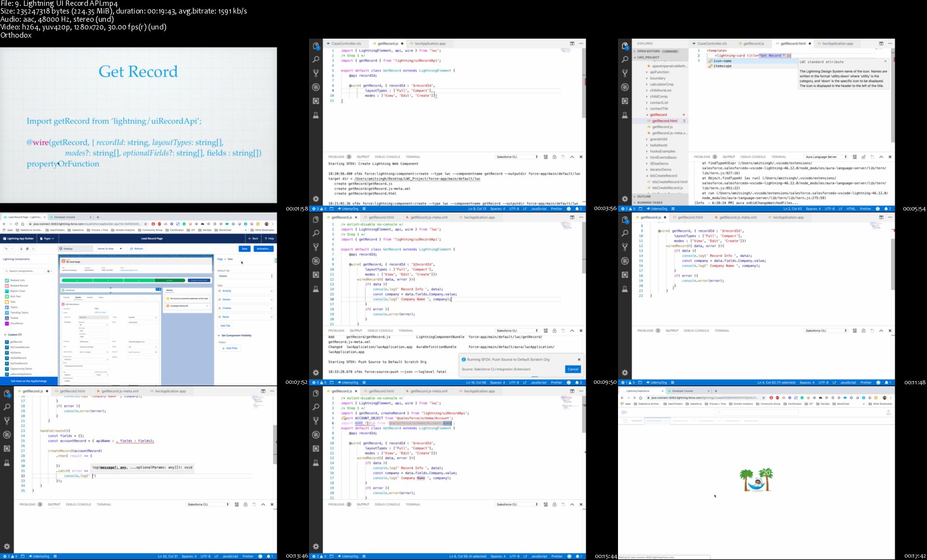The height and width of the screenshot is (560, 927).
Task: Open Extensions view in the Explorer-sidebar frame
Action: point(625,101)
